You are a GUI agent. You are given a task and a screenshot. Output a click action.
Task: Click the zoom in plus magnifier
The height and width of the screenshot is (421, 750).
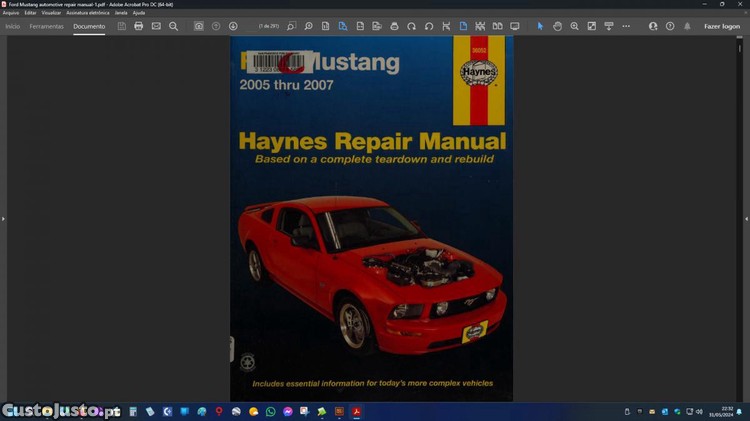[x=575, y=26]
